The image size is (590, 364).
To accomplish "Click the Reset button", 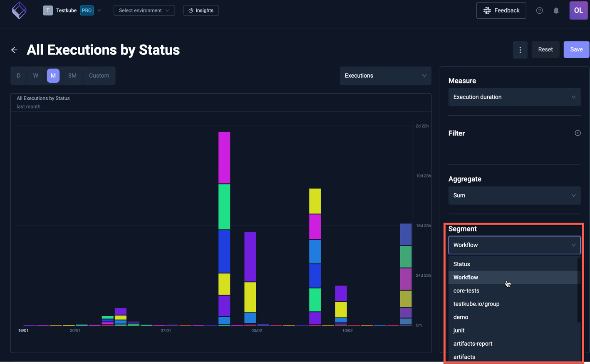I will tap(545, 49).
